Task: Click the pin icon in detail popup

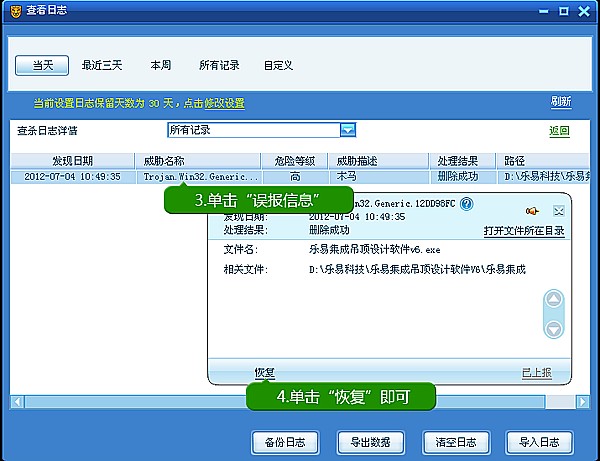Action: pos(531,211)
